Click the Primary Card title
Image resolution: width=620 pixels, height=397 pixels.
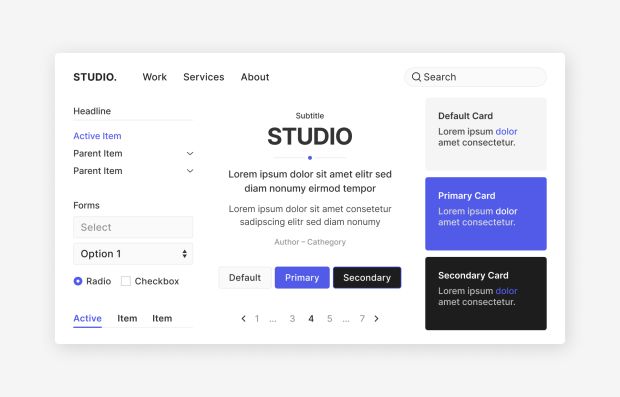click(467, 196)
